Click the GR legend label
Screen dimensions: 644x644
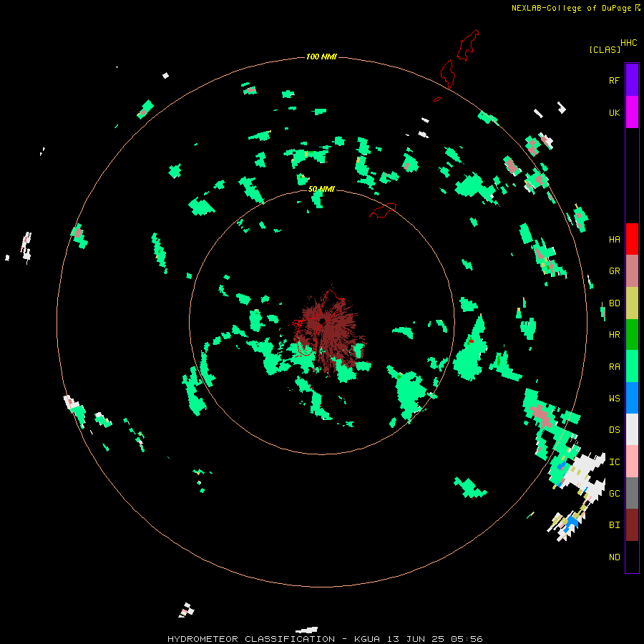pos(614,271)
